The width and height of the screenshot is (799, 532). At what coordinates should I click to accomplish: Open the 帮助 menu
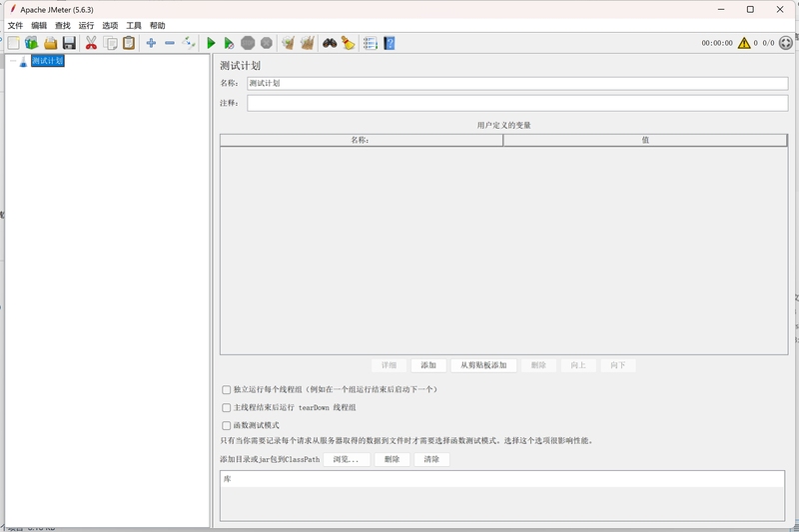tap(158, 26)
